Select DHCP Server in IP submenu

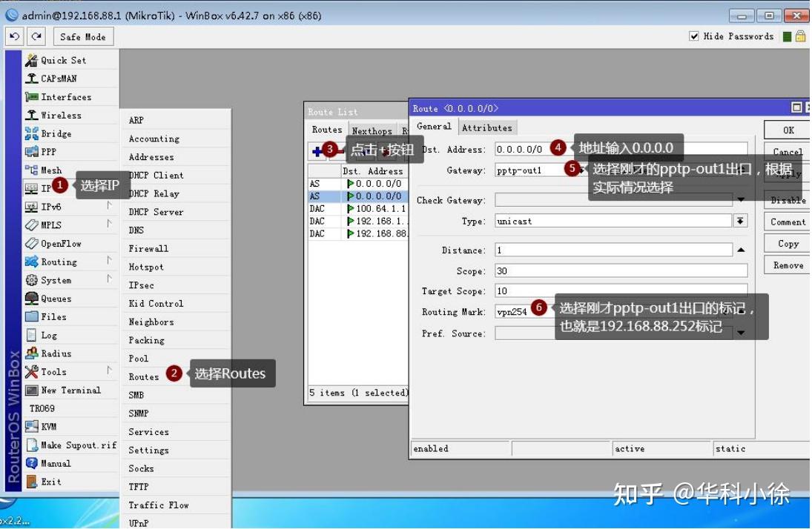pos(156,212)
